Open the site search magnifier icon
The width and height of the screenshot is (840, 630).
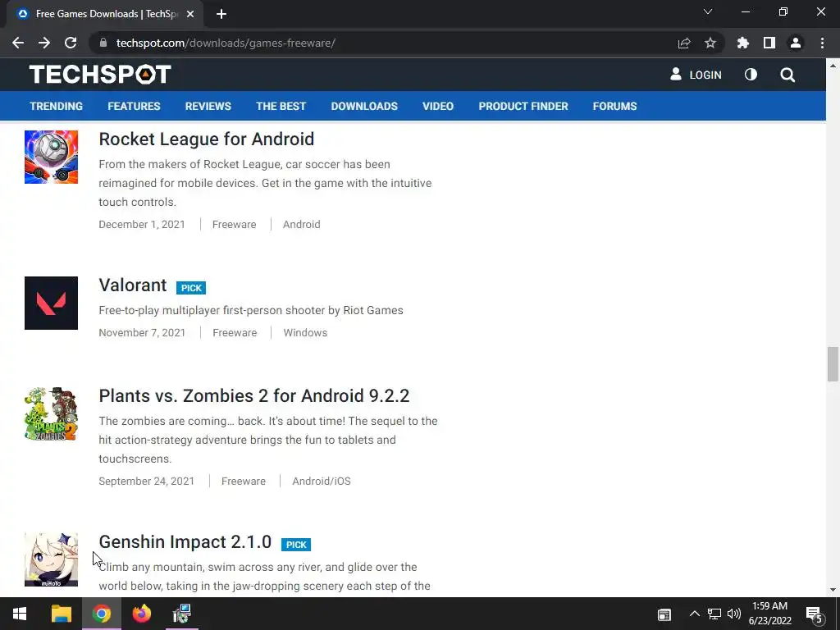coord(787,75)
